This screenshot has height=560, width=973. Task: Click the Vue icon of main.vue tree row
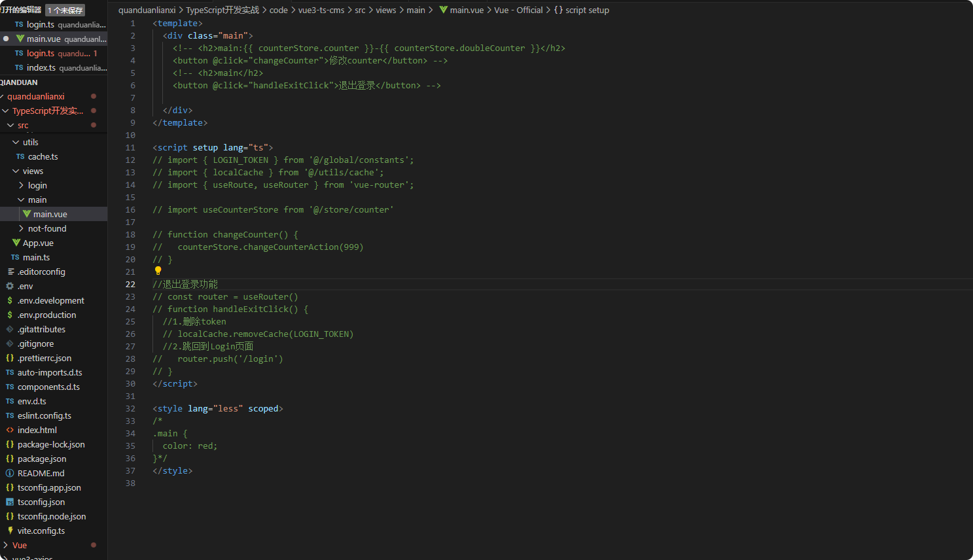tap(27, 214)
